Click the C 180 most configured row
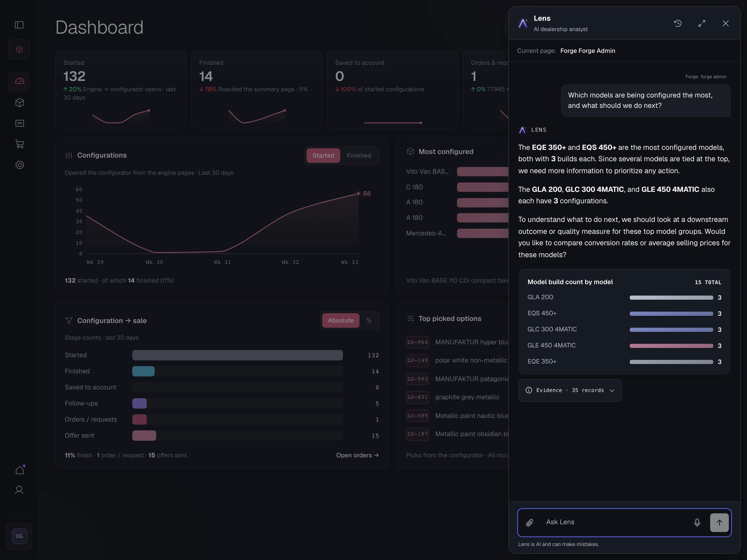This screenshot has width=747, height=560. pyautogui.click(x=457, y=187)
